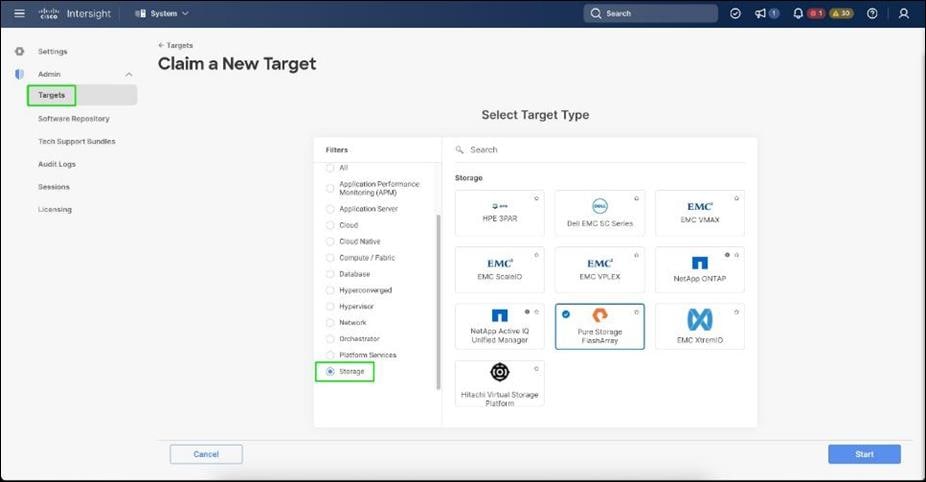Click the info icon on EMC ScaleIO card
The height and width of the screenshot is (482, 926).
click(x=536, y=255)
